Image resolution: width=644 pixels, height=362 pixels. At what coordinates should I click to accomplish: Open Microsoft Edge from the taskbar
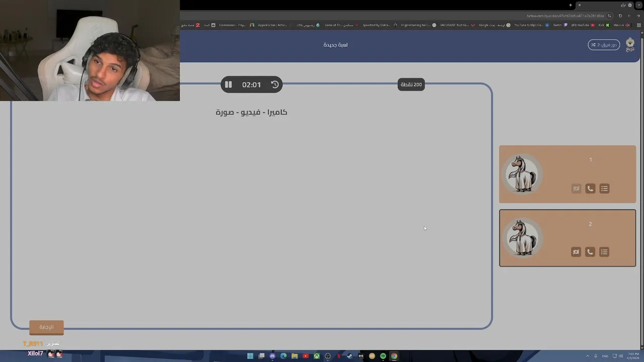(x=283, y=356)
